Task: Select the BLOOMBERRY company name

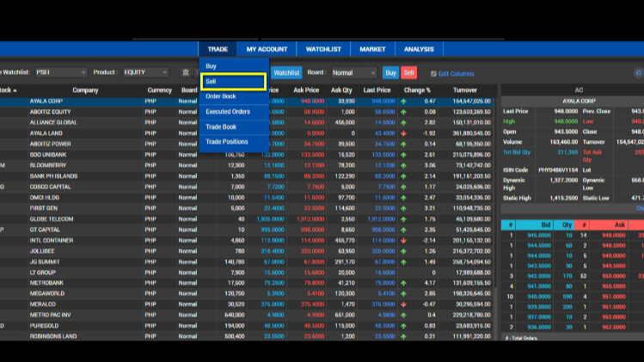Action: [47, 165]
